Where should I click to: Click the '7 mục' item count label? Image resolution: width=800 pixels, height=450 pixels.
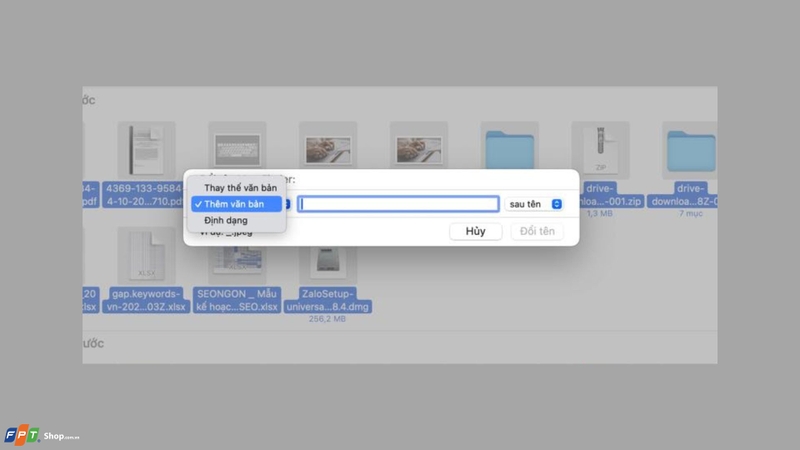click(691, 213)
